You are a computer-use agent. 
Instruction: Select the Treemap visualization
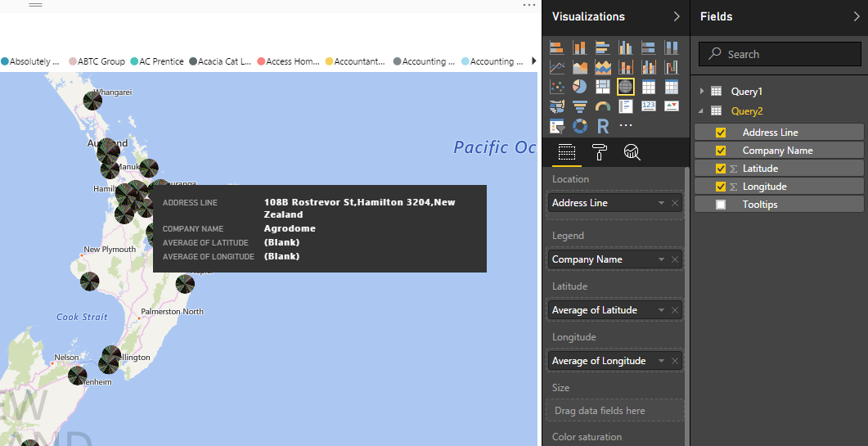coord(603,87)
